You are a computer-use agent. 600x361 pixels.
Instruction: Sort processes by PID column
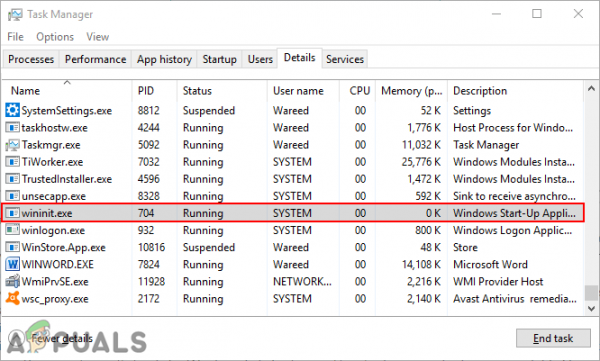146,91
